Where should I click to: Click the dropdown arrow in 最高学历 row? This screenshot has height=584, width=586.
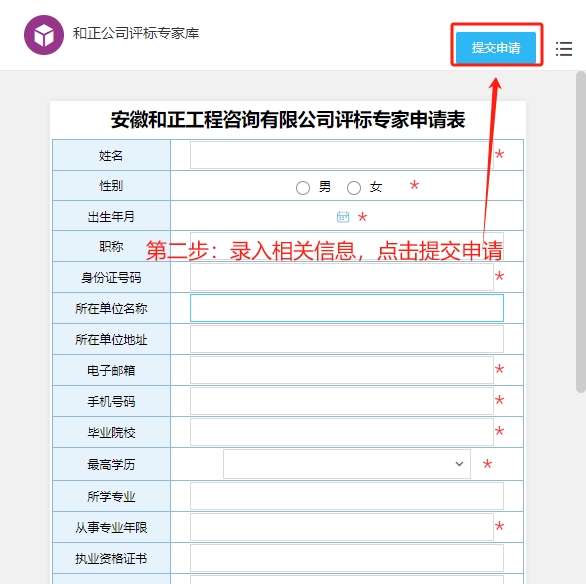click(459, 464)
